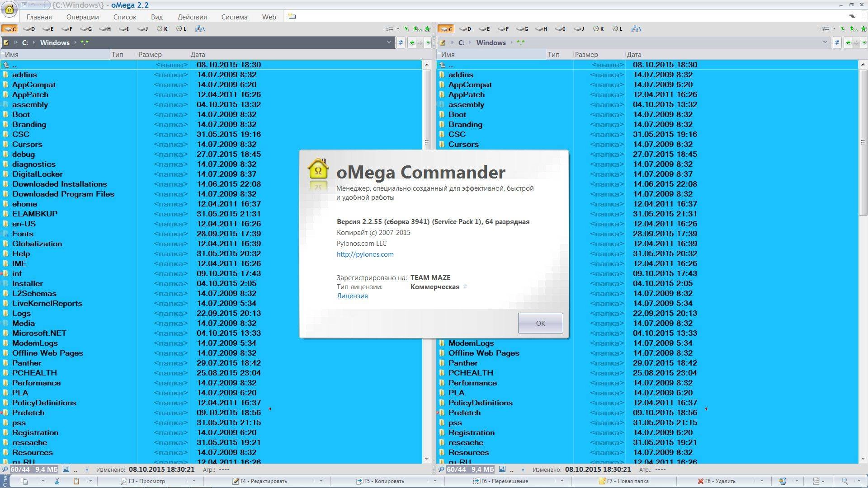The height and width of the screenshot is (488, 868).
Task: Switch left panel to drive D
Action: (29, 29)
